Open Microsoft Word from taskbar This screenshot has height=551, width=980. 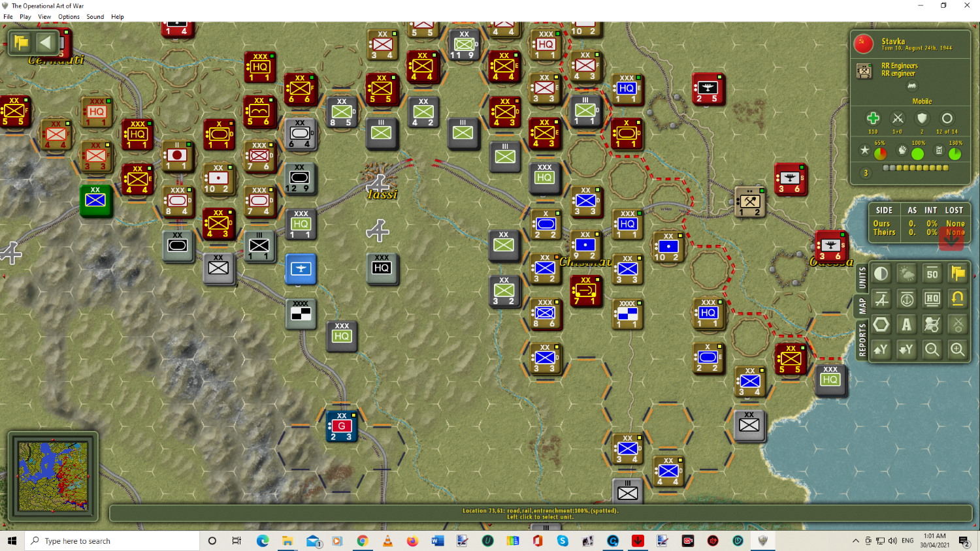[437, 541]
